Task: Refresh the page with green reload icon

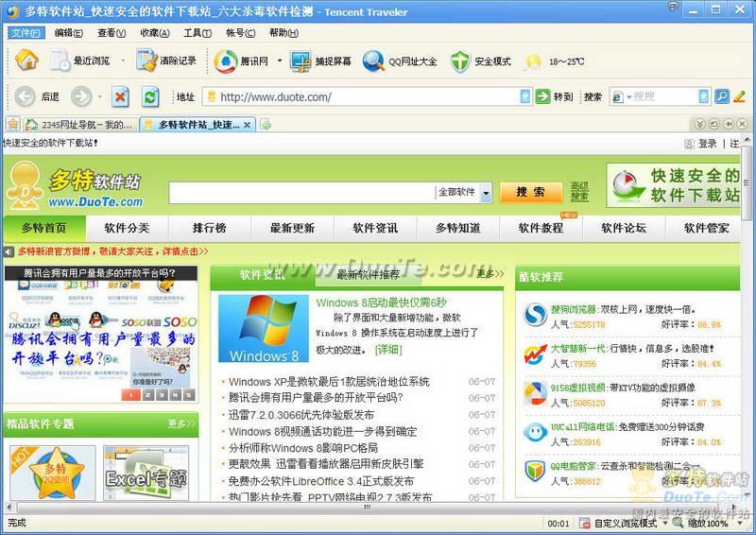Action: [x=150, y=96]
